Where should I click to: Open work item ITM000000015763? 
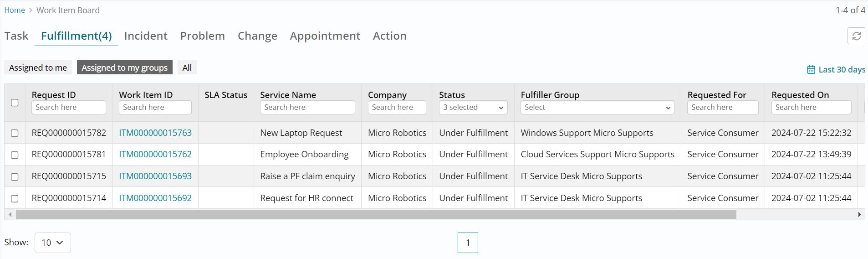click(155, 133)
